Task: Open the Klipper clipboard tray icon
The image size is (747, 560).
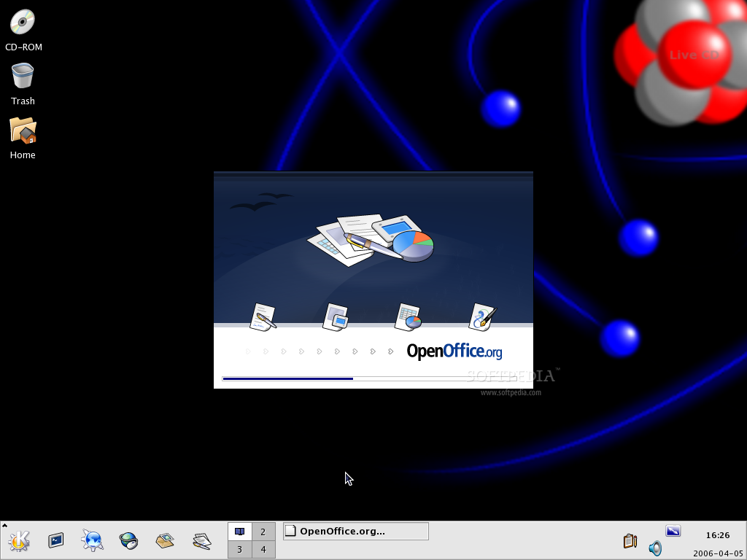Action: pos(630,541)
